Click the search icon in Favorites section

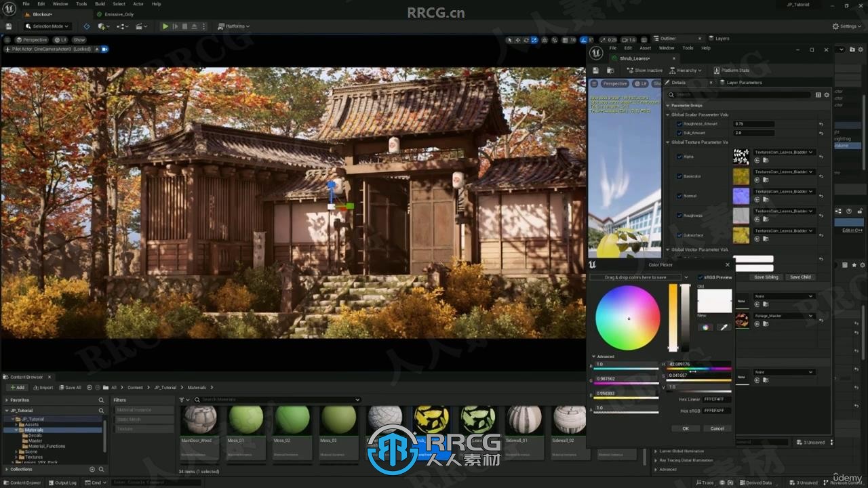coord(101,400)
